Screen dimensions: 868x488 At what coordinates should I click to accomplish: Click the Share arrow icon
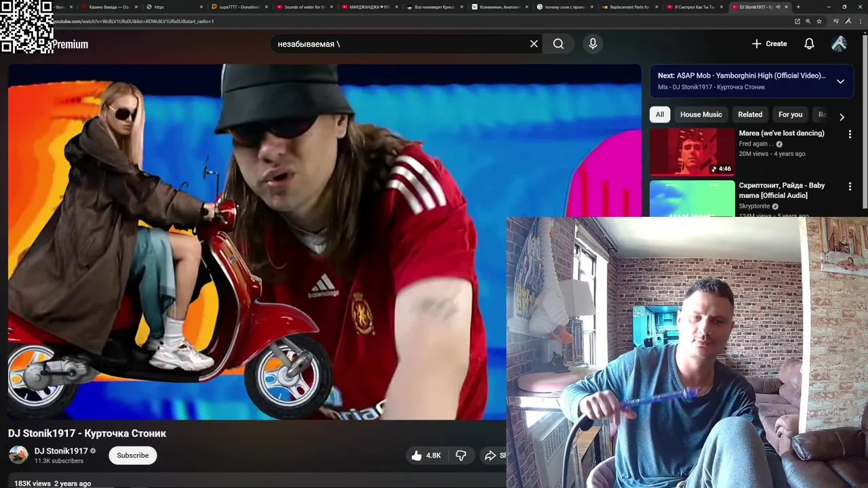(x=490, y=455)
